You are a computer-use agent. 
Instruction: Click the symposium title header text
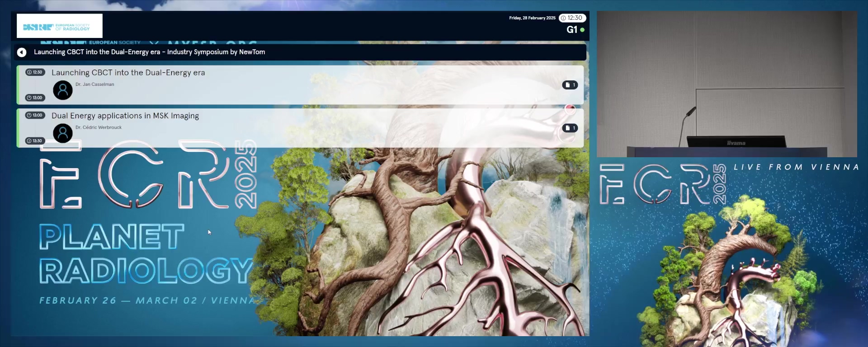[149, 52]
